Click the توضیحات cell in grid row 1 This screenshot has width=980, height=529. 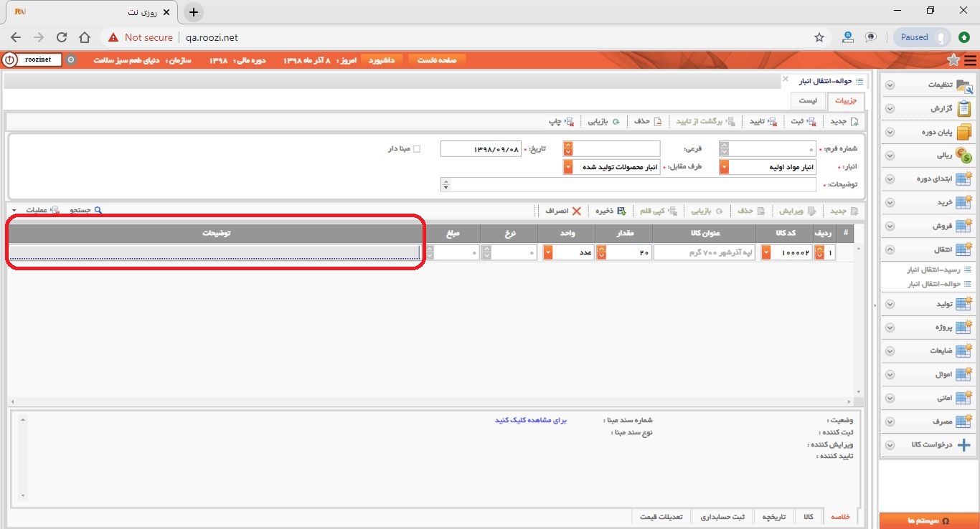click(214, 252)
